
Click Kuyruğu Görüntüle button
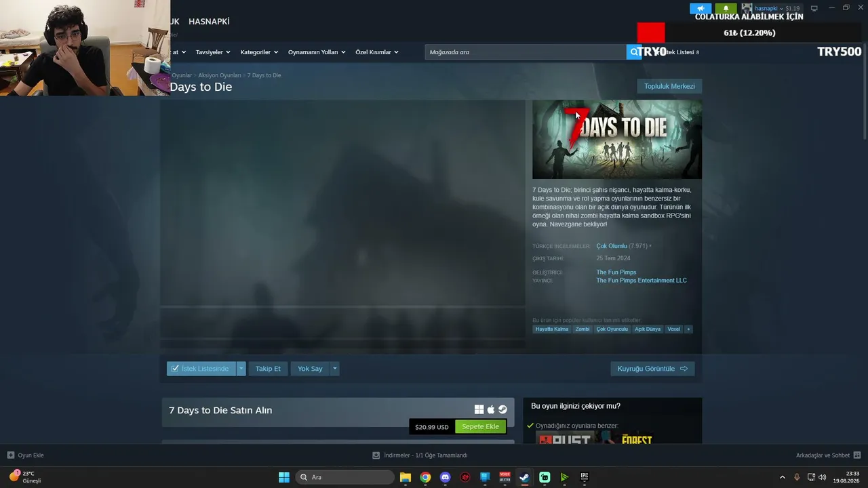pyautogui.click(x=652, y=369)
